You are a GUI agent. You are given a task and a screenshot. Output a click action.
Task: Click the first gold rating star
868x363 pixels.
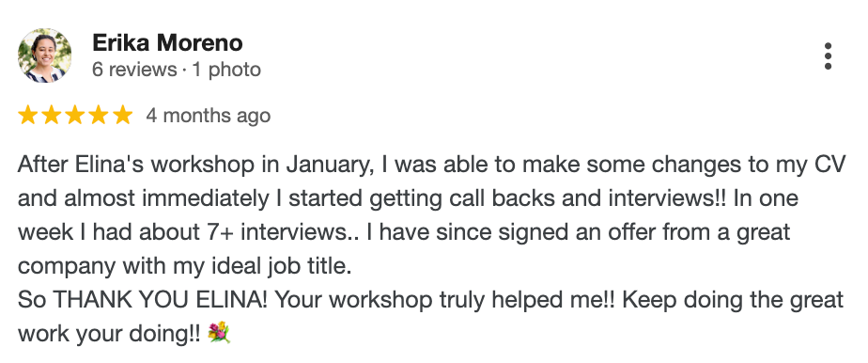pyautogui.click(x=27, y=116)
